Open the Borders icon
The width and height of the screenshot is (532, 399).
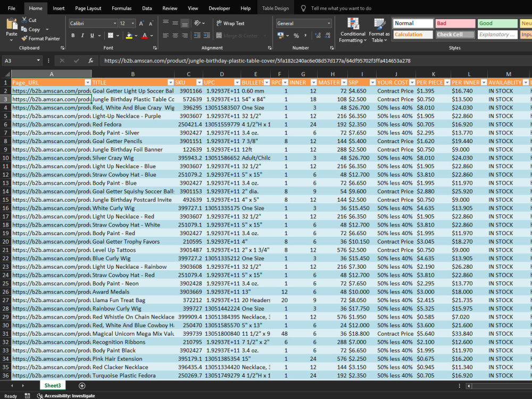click(x=111, y=35)
